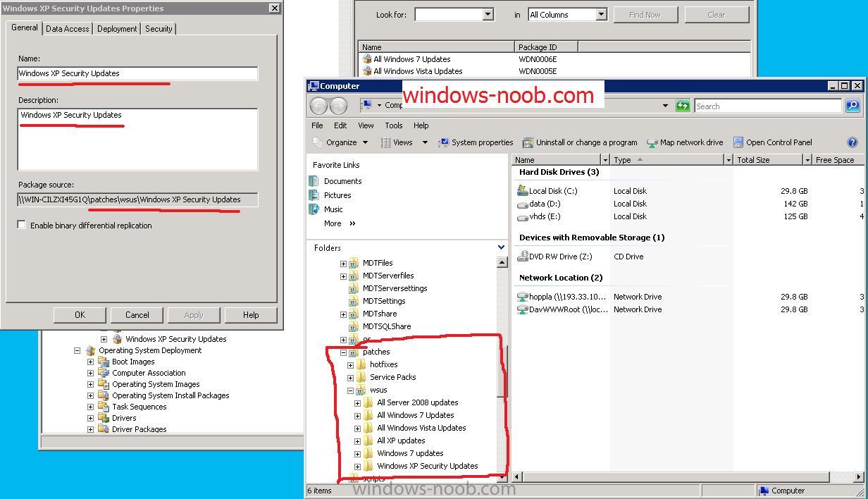This screenshot has height=499, width=868.
Task: Select Computer Association node
Action: 149,373
